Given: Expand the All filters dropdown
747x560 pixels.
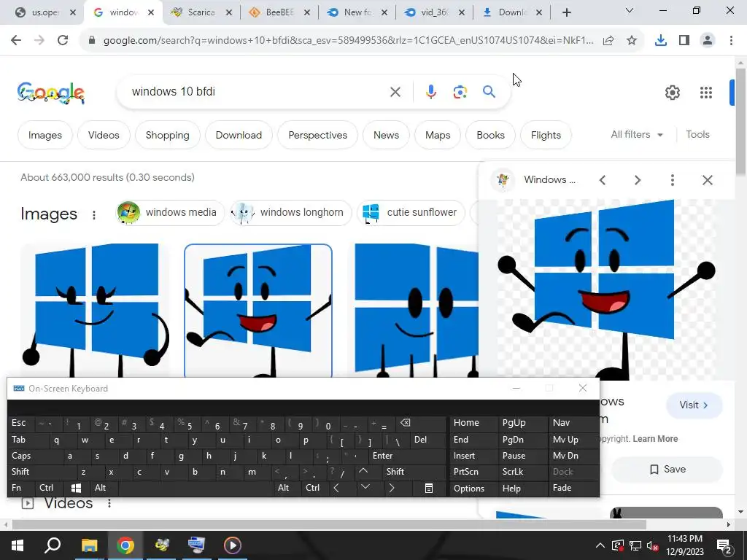Looking at the screenshot, I should [x=637, y=135].
